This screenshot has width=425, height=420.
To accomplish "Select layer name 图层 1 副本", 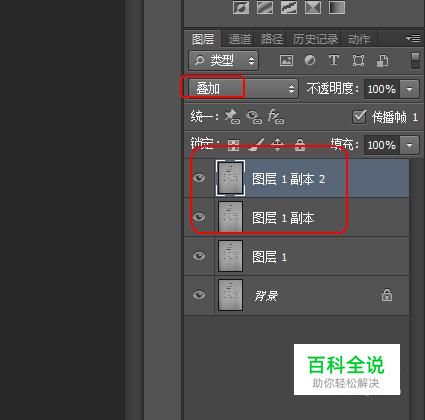I will 283,218.
